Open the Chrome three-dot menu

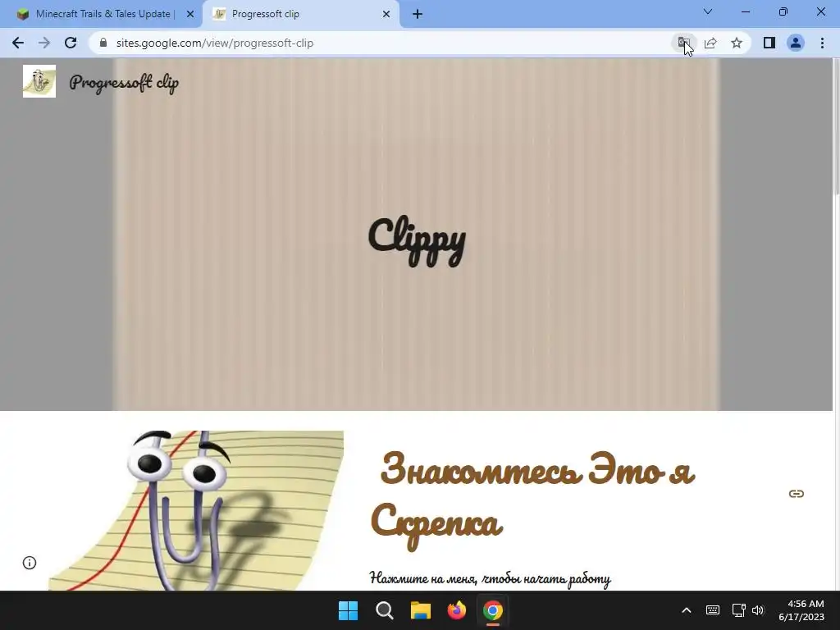click(822, 43)
